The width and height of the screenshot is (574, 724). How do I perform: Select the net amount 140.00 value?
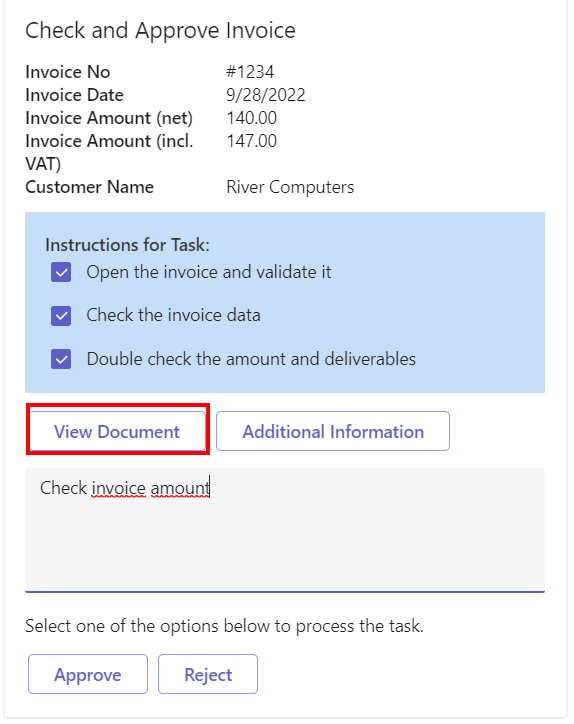252,118
